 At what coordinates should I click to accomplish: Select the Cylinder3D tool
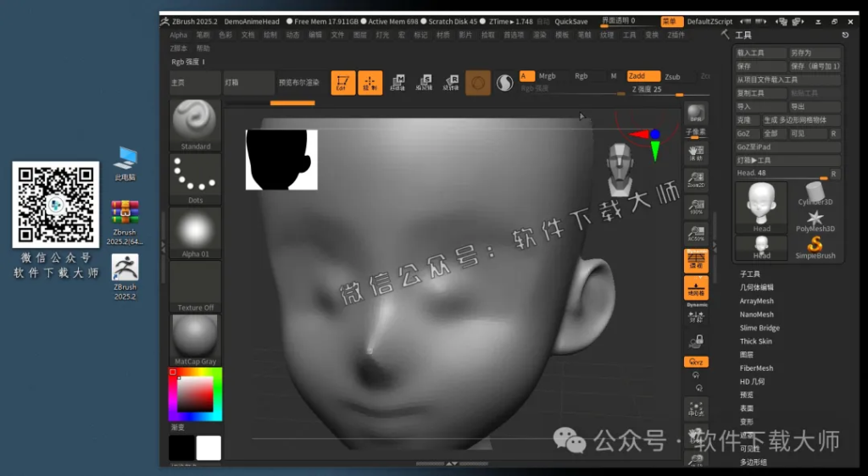(x=815, y=195)
